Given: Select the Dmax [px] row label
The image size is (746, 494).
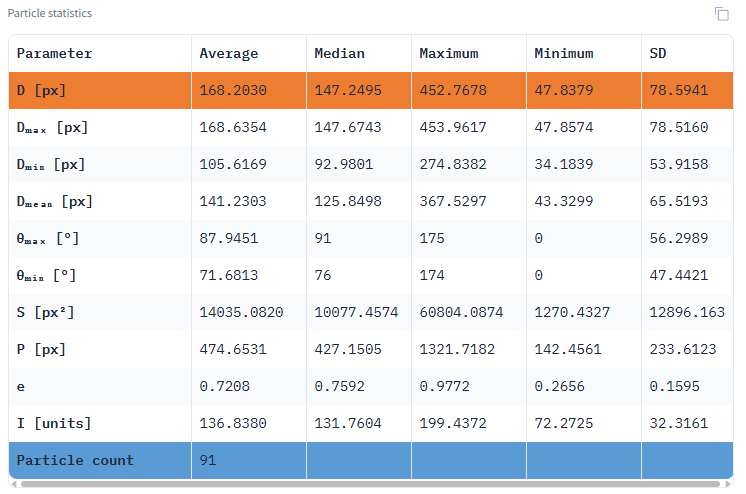Looking at the screenshot, I should pos(52,128).
